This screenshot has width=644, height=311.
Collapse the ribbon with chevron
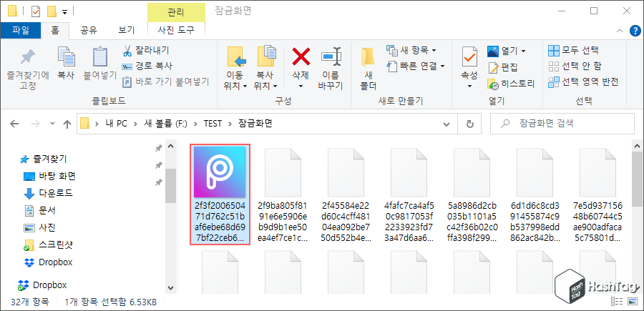click(x=620, y=30)
